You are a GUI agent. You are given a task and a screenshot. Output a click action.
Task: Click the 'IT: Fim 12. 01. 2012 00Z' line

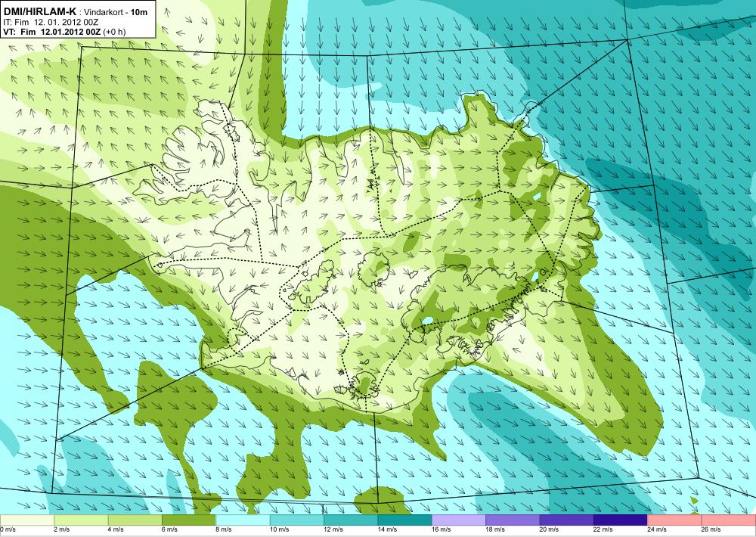(x=51, y=22)
